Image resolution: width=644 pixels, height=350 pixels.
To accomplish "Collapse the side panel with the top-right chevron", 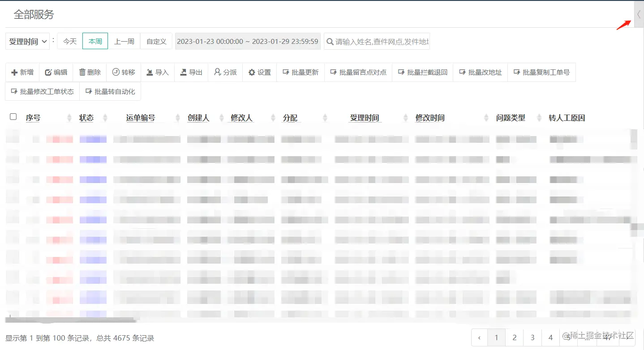I will [x=639, y=14].
